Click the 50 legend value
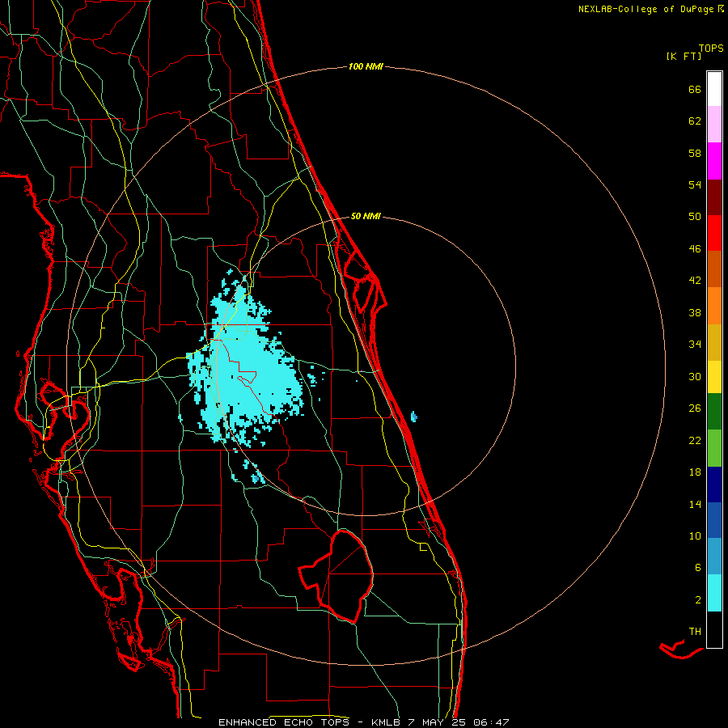The width and height of the screenshot is (728, 728). tap(695, 216)
